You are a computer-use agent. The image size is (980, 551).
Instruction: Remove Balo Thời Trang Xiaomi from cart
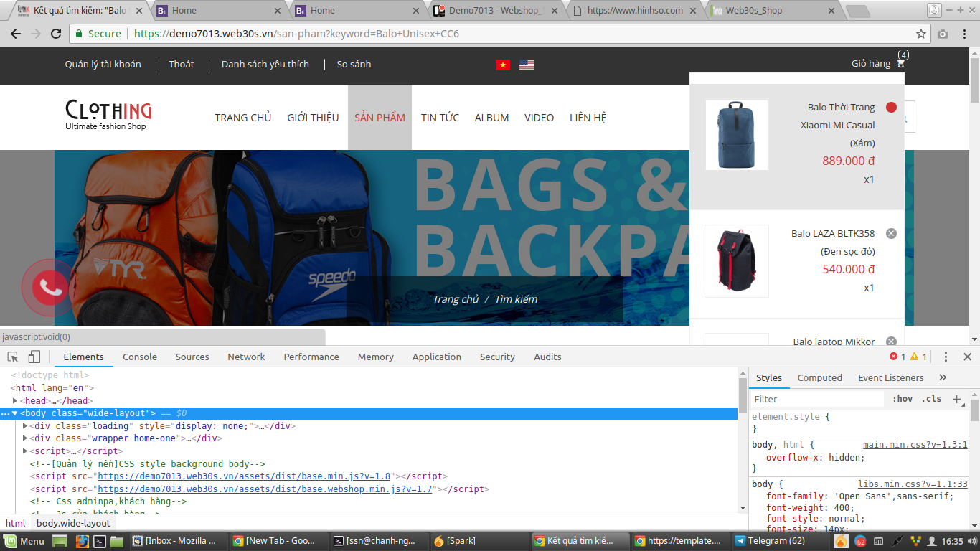tap(891, 108)
